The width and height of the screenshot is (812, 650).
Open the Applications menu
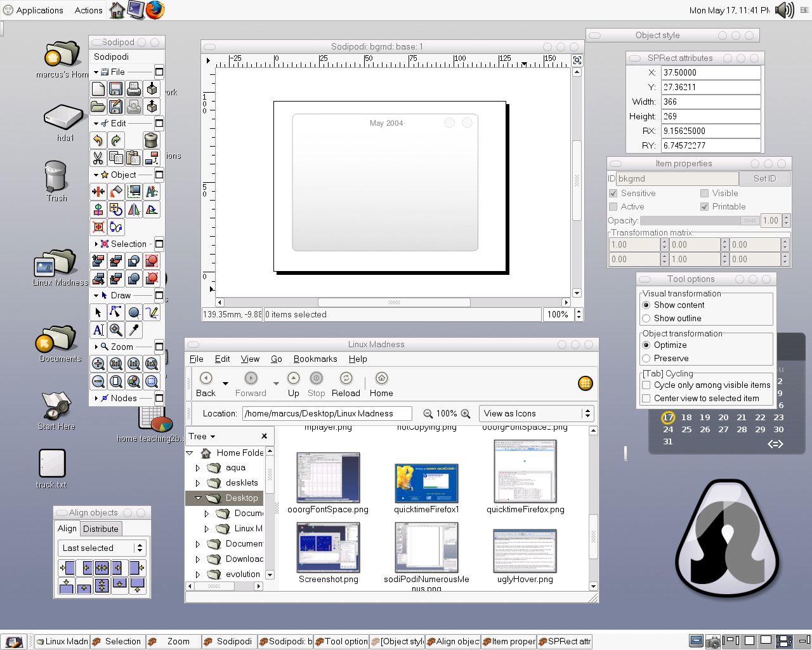point(33,10)
